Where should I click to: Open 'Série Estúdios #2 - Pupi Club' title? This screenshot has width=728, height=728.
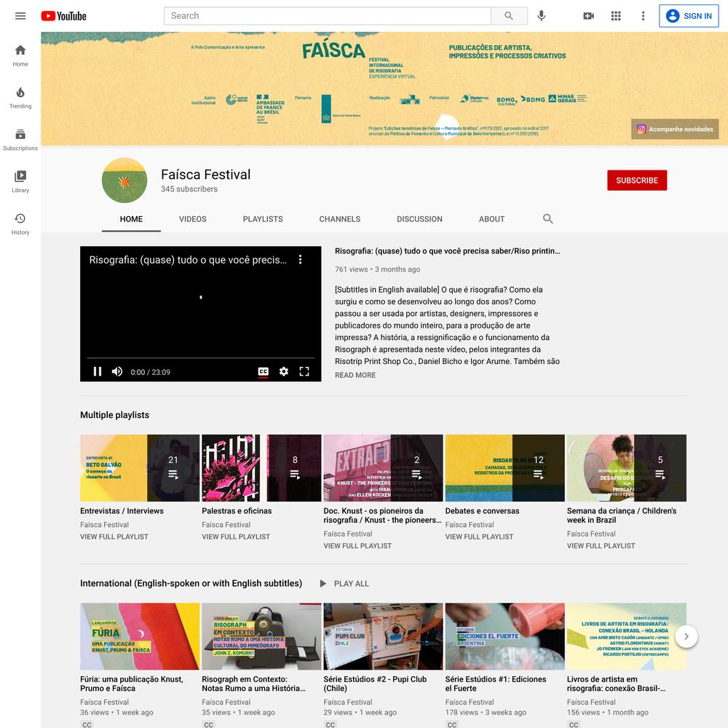375,684
